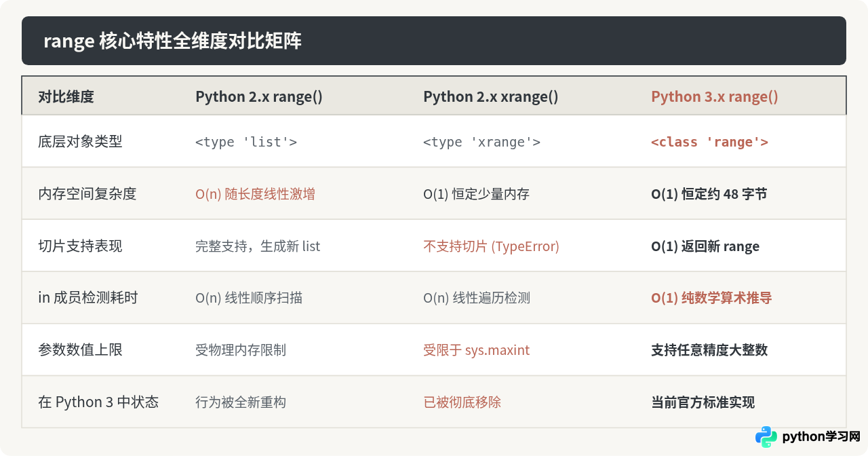The image size is (868, 456).
Task: Click the cell '受限于 sys.maxint'
Action: 476,350
